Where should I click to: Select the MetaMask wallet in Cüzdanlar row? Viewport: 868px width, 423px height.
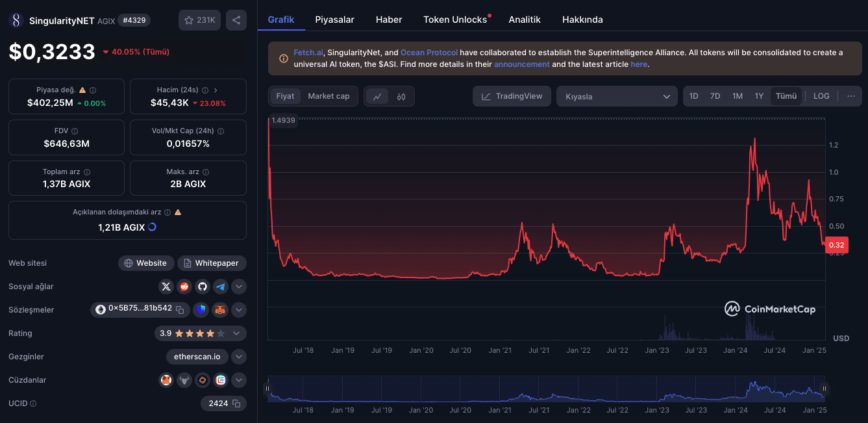click(x=166, y=380)
